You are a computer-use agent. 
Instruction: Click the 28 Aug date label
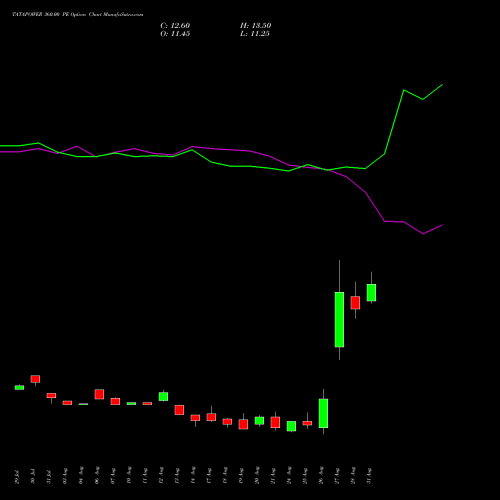click(353, 476)
